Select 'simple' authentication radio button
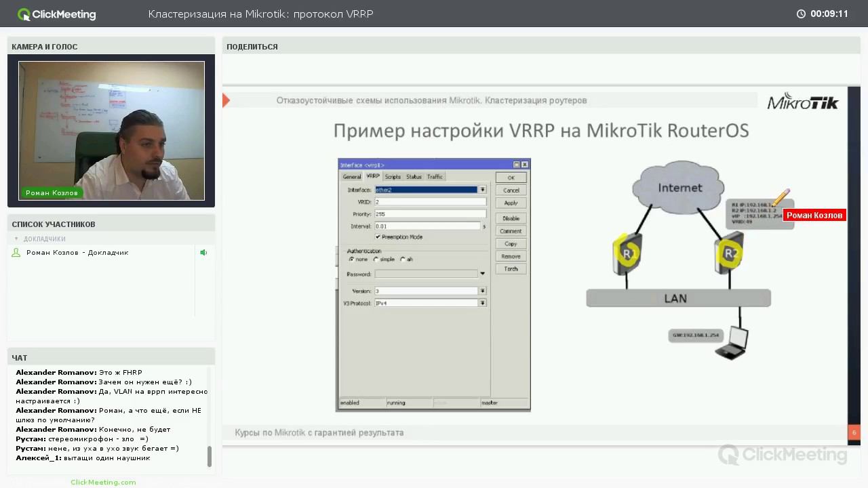868x488 pixels. point(376,260)
